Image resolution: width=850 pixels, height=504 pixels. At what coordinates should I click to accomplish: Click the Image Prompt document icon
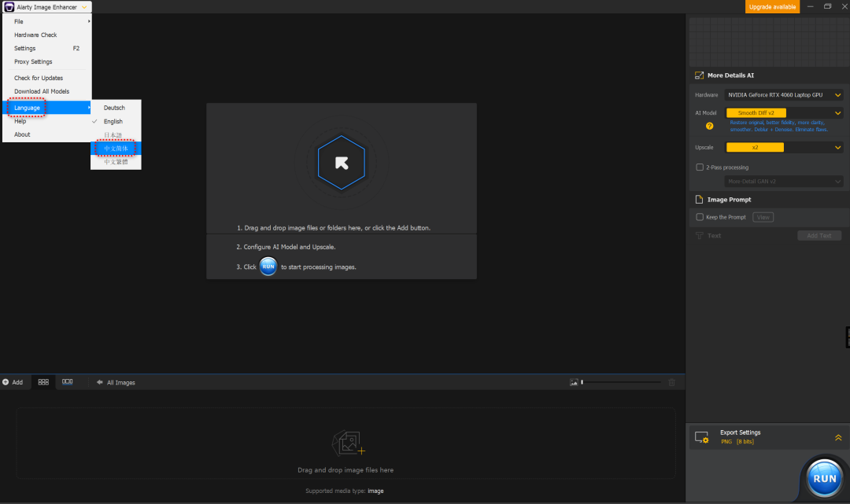[700, 199]
